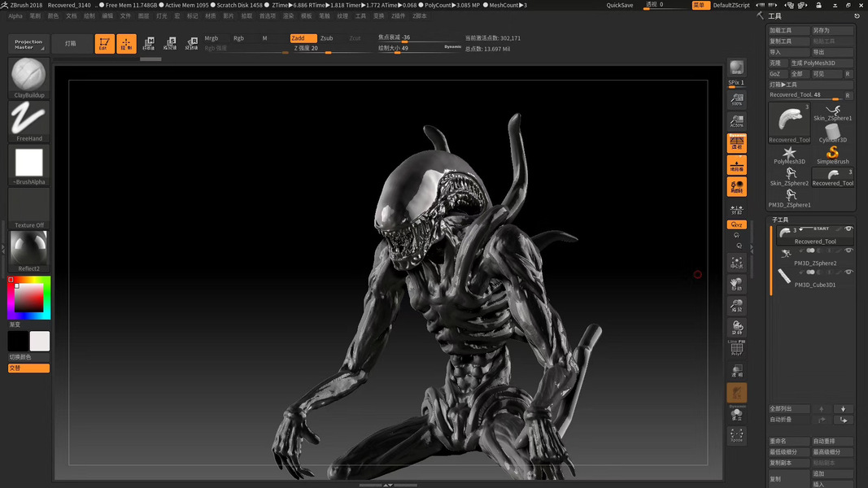This screenshot has width=868, height=488.
Task: Toggle the orange Draw mode button
Action: 126,44
